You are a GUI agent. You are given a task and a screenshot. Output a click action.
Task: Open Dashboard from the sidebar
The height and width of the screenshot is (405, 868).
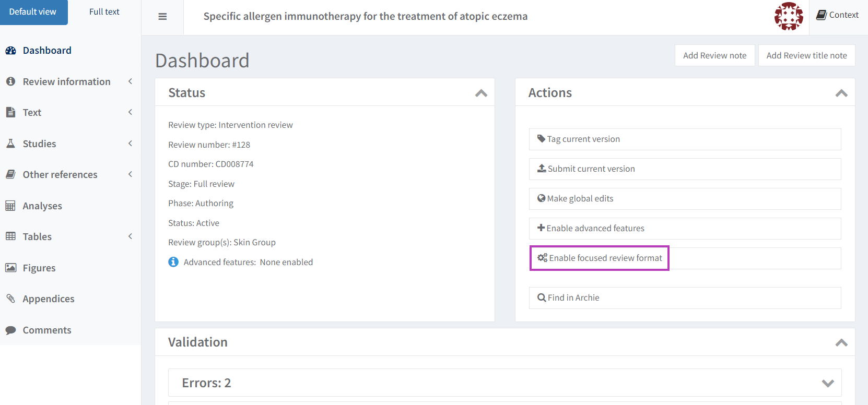pyautogui.click(x=47, y=51)
